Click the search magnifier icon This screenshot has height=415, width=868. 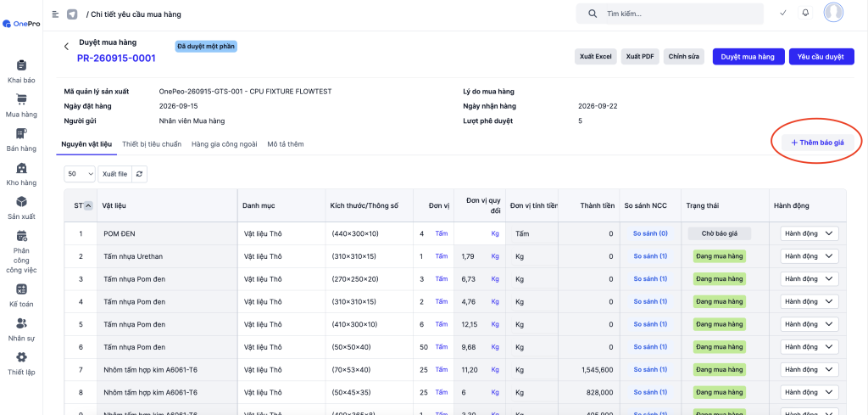593,14
